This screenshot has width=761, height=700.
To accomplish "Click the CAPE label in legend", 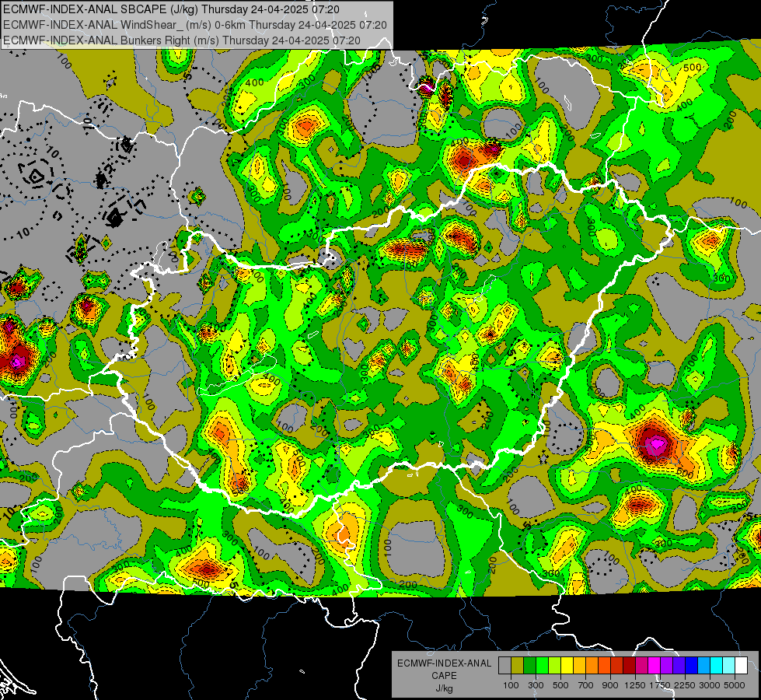I will tap(444, 675).
